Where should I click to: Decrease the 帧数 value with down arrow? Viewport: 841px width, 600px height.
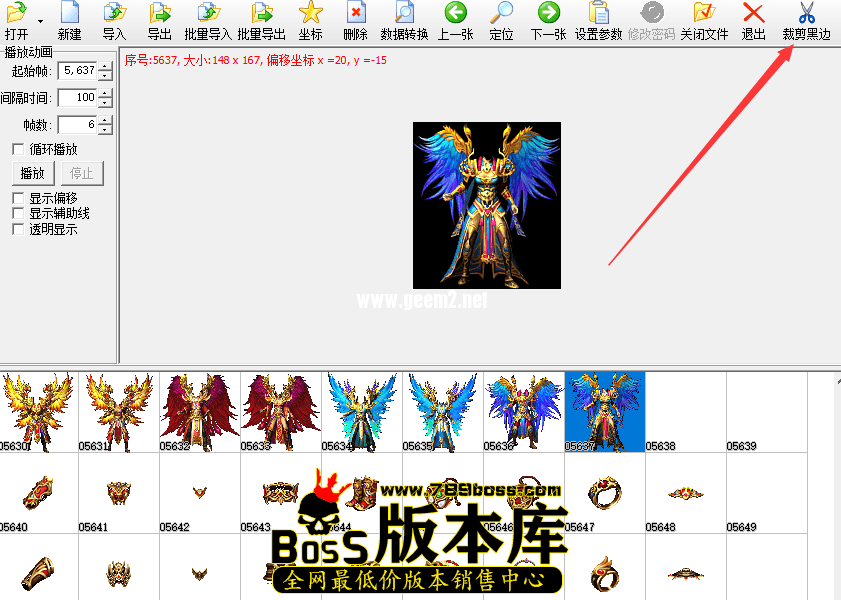(105, 130)
